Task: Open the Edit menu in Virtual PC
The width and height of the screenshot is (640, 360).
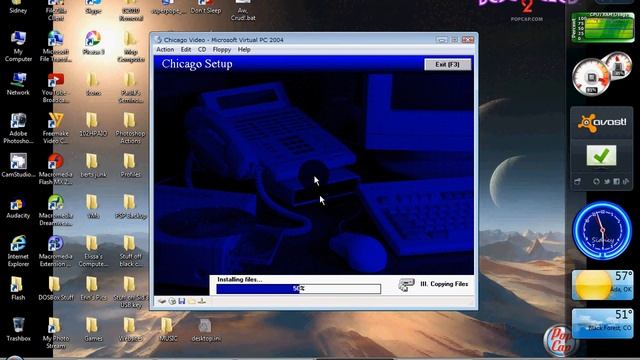Action: tap(186, 49)
